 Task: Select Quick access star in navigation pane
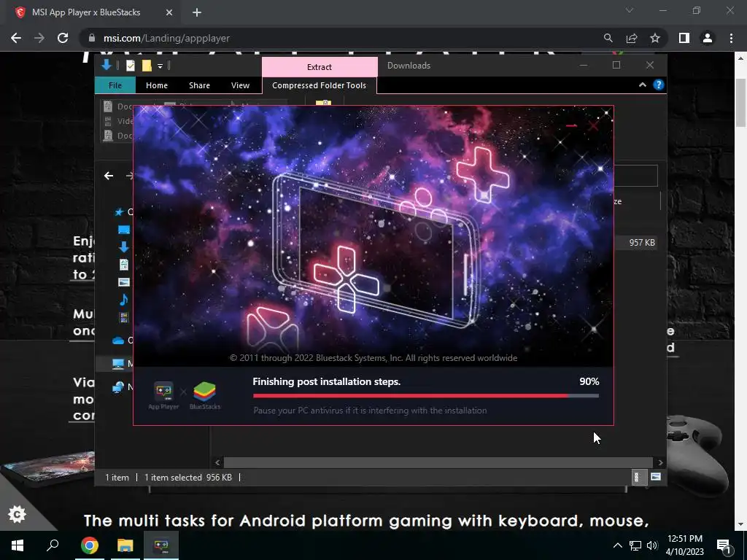pos(119,211)
